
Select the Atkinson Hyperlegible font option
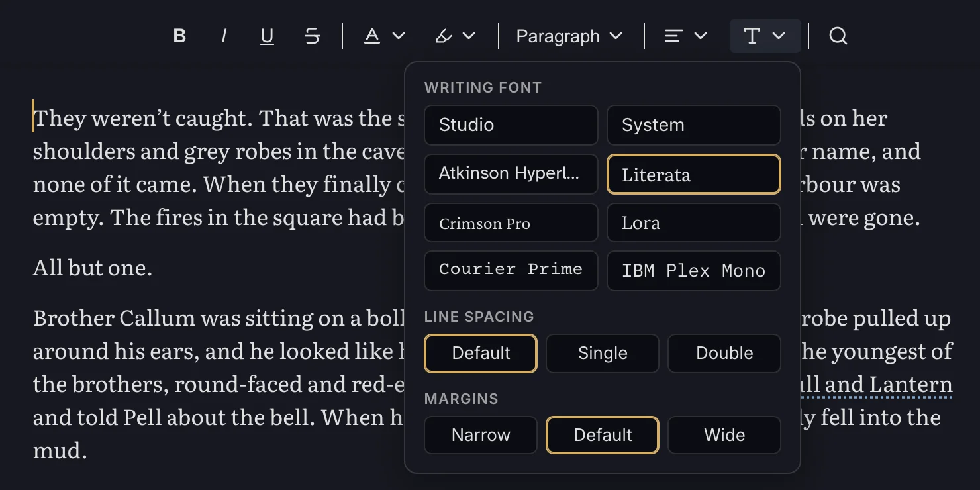point(511,174)
